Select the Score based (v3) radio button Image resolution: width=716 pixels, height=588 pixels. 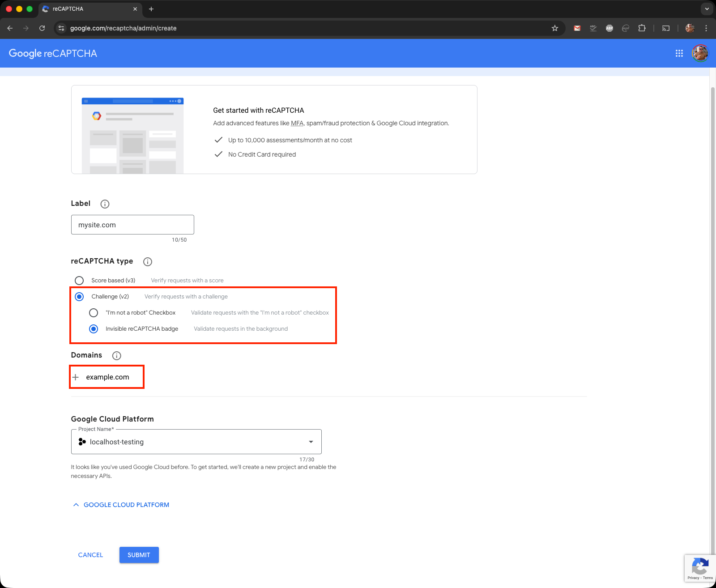[79, 281]
